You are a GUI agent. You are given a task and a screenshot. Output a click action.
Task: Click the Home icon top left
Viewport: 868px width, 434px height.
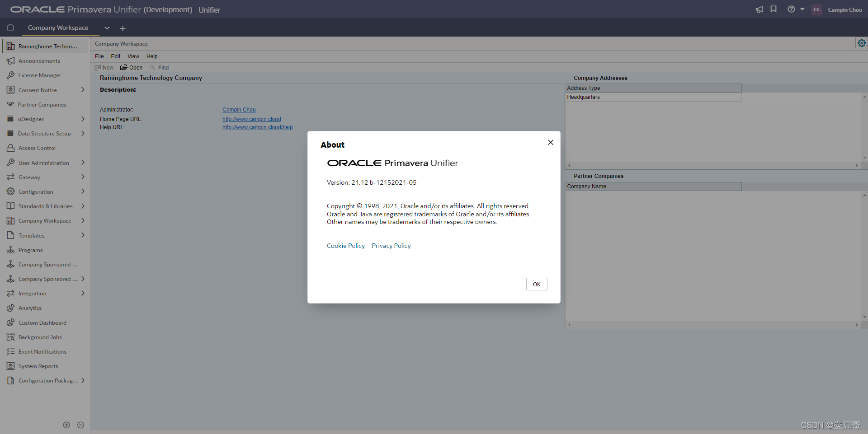pyautogui.click(x=10, y=28)
